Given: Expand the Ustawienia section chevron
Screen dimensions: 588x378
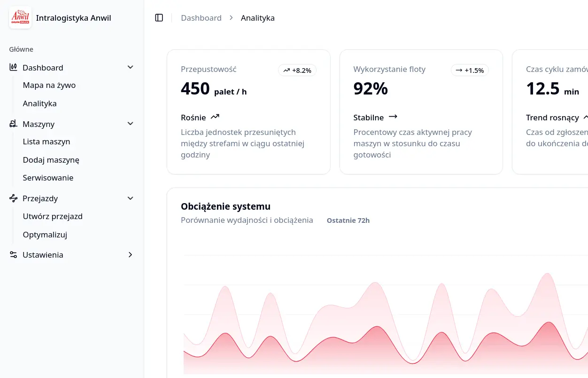Looking at the screenshot, I should (x=131, y=255).
